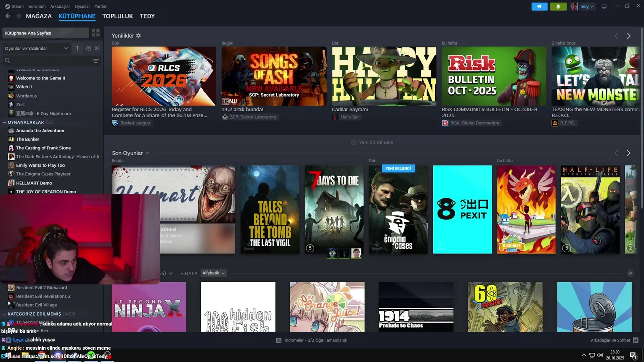Open the green notifications bell

point(558,6)
